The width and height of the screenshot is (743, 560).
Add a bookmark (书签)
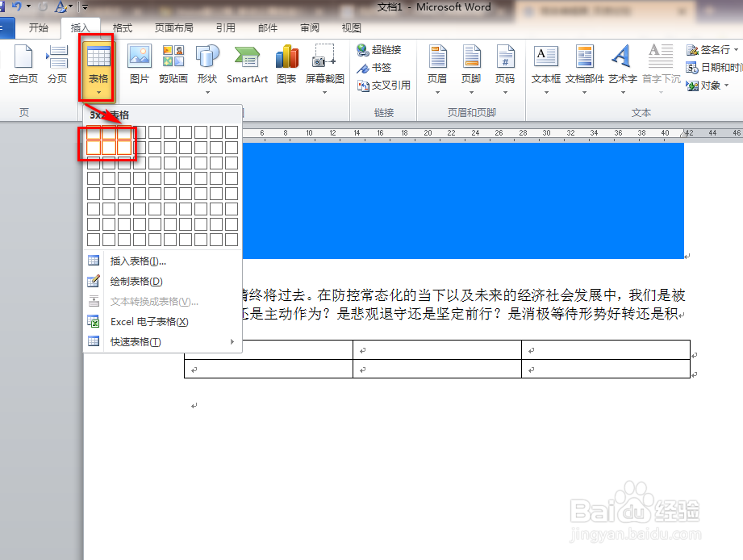[x=374, y=68]
